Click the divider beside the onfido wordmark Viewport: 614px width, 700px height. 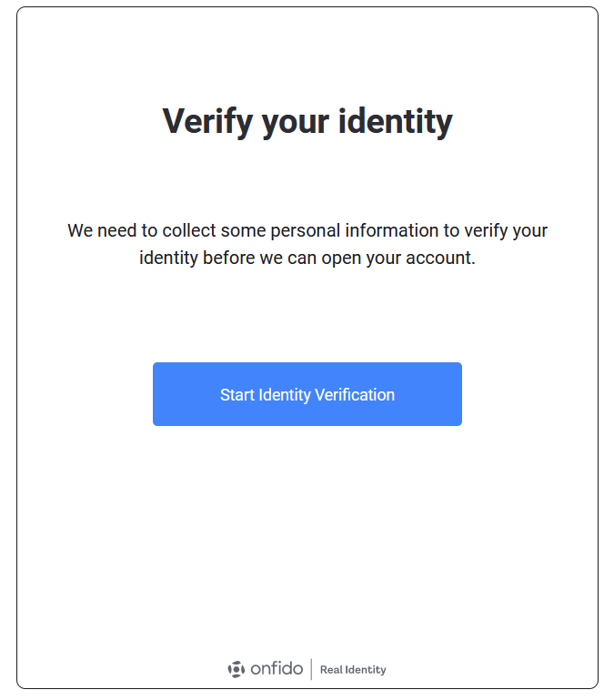[311, 669]
